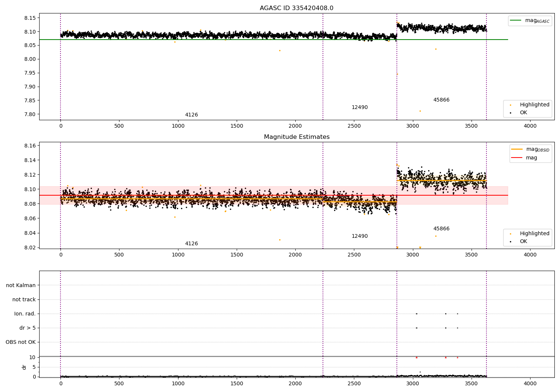Click the 7.80 tick on top plot
Viewport: 560px width, 392px height.
(29, 114)
